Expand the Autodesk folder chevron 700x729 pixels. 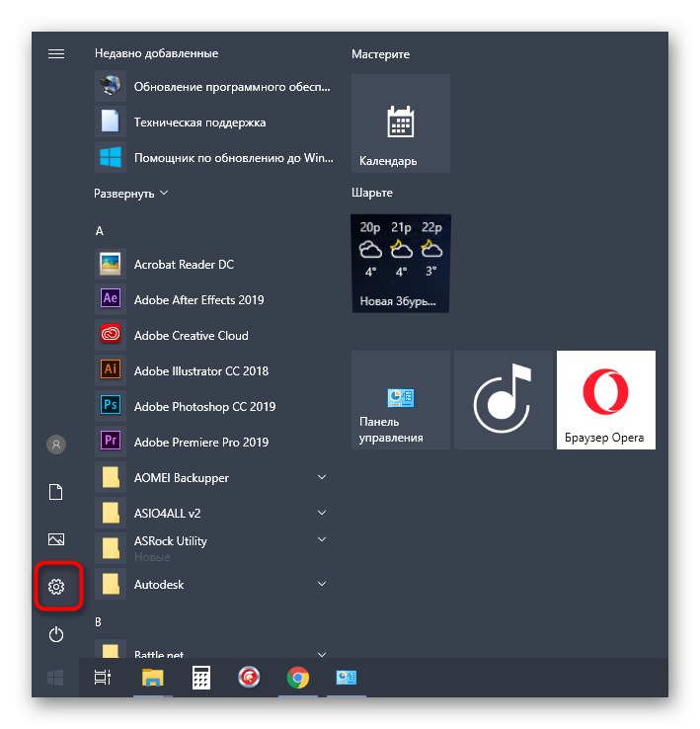pyautogui.click(x=322, y=584)
